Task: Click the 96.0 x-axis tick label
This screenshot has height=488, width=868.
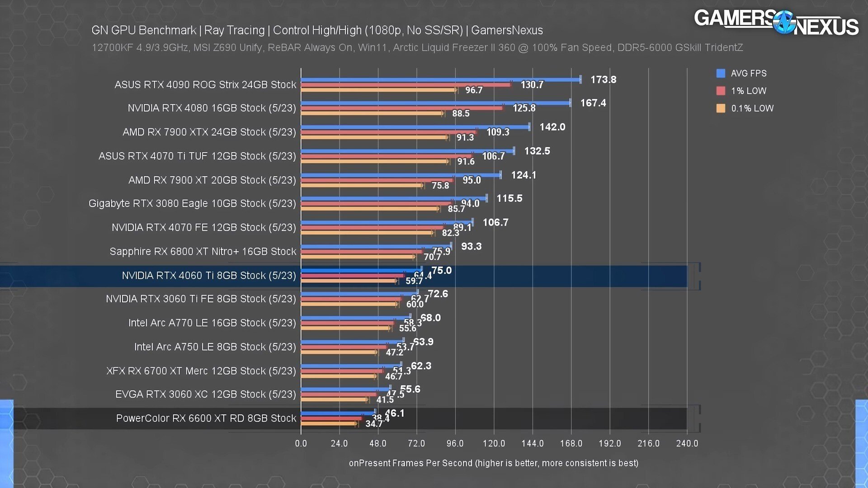Action: (455, 443)
